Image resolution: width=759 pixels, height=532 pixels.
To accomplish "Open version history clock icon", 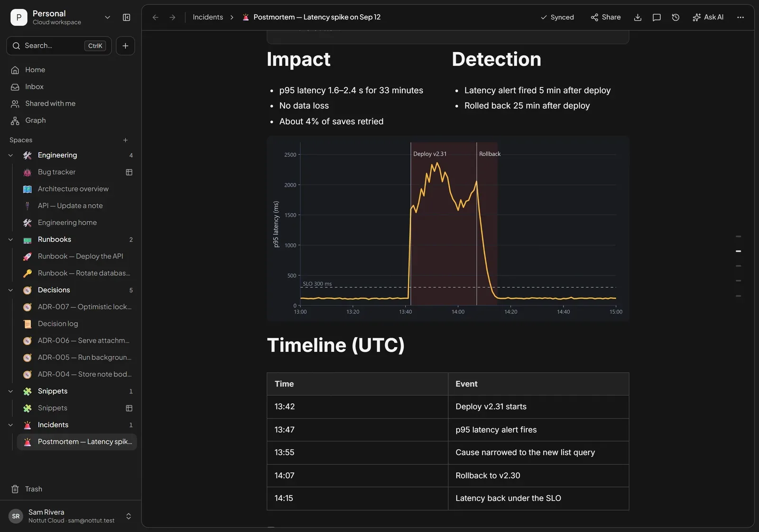I will click(676, 18).
